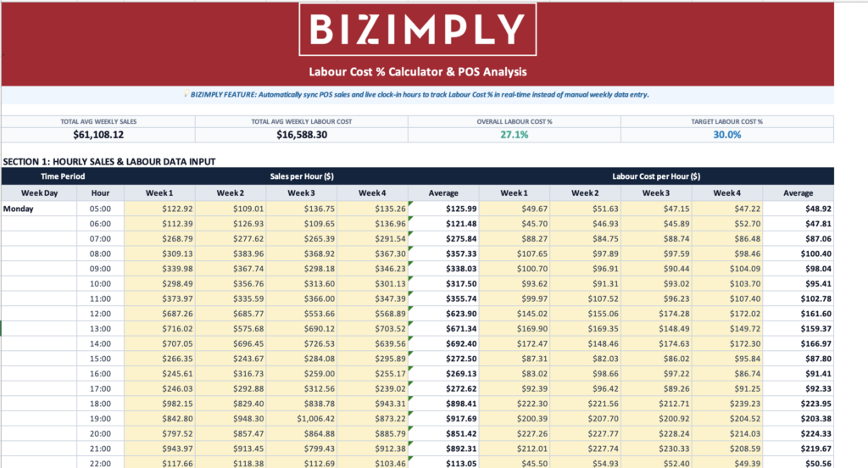Click the sales average $851.42
The image size is (868, 468).
point(443,433)
